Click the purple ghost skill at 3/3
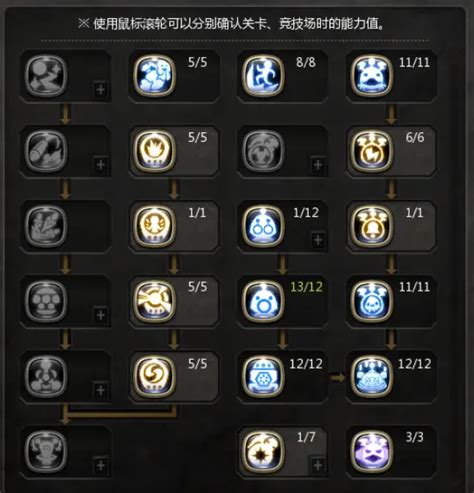 click(372, 452)
